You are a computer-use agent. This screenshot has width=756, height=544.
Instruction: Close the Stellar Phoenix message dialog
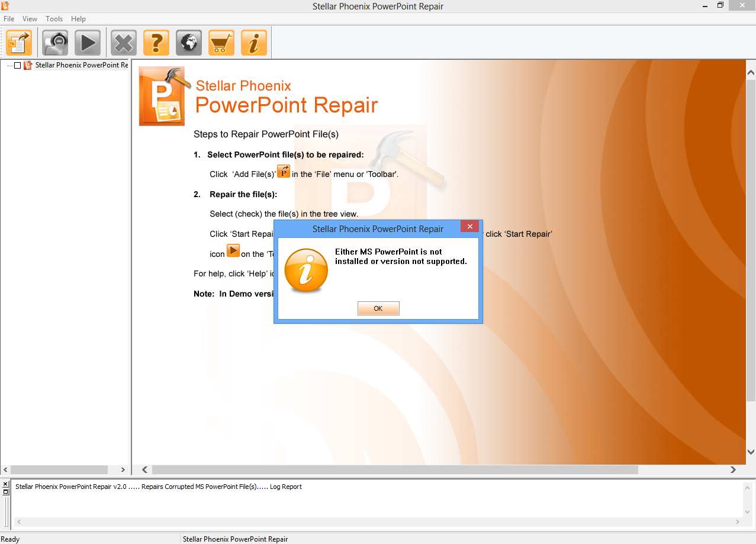(x=469, y=227)
